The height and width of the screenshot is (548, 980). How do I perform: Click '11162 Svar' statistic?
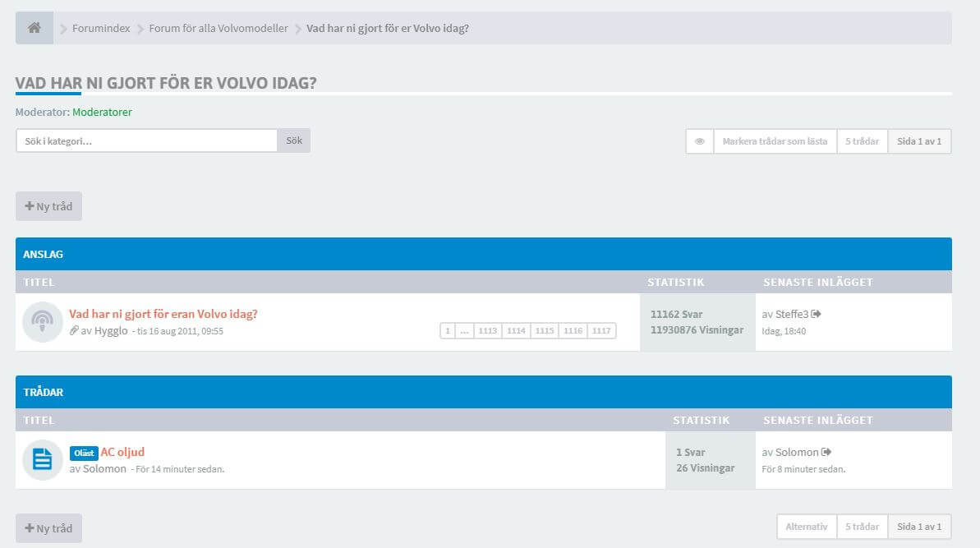[676, 315]
